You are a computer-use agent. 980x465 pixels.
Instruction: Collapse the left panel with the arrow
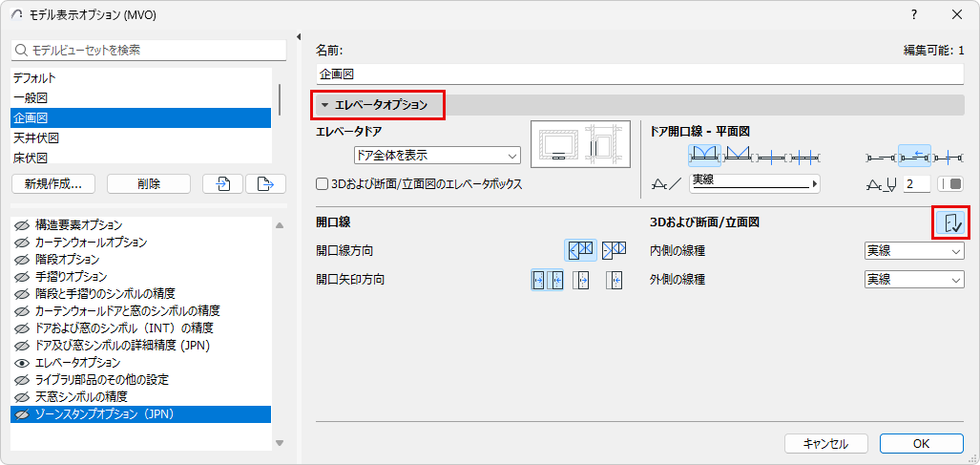[x=299, y=36]
